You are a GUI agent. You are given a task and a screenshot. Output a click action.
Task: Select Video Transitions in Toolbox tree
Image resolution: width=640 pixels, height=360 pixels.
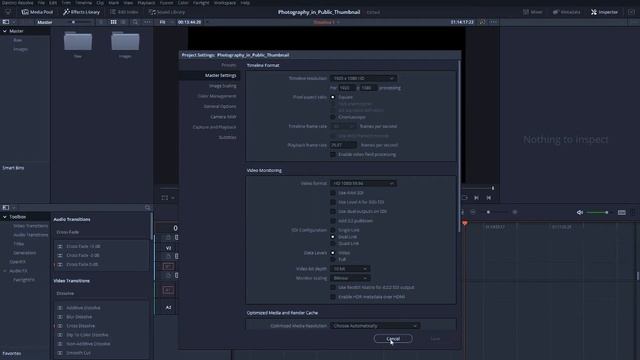click(x=30, y=226)
